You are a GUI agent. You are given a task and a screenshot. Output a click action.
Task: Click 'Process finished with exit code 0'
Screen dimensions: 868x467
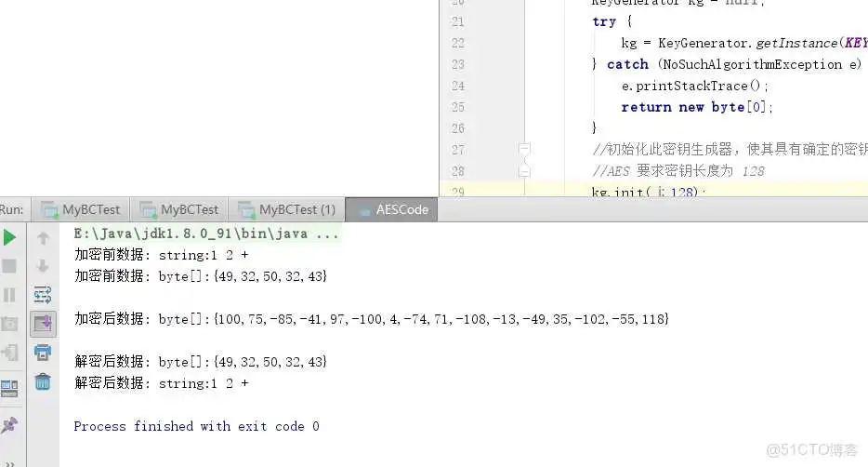(196, 426)
